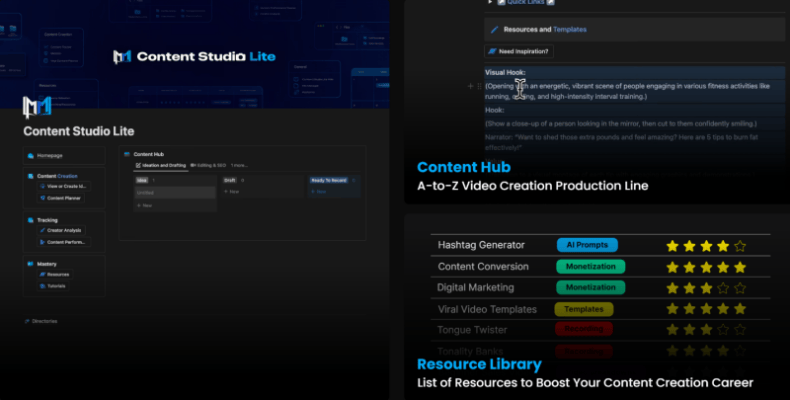Click the Content Creation section icon
The image size is (790, 400).
[30, 176]
